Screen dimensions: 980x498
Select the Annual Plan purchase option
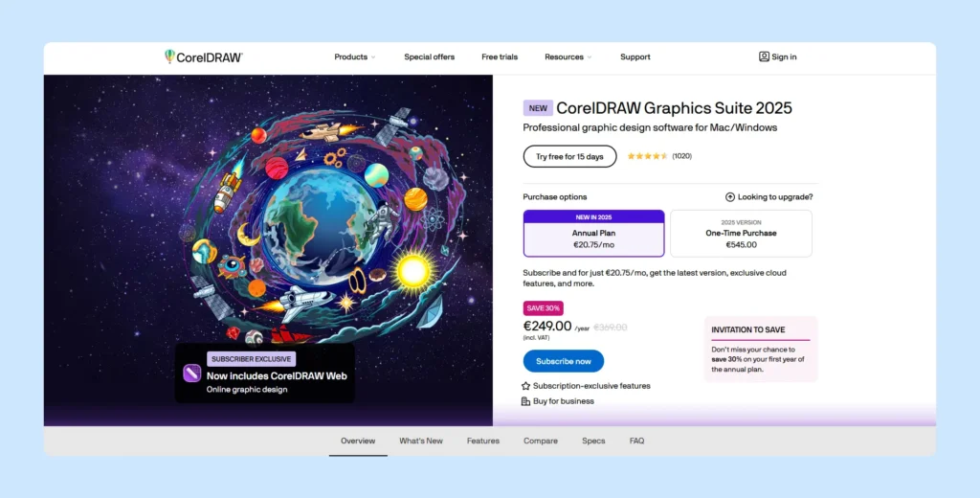point(593,234)
